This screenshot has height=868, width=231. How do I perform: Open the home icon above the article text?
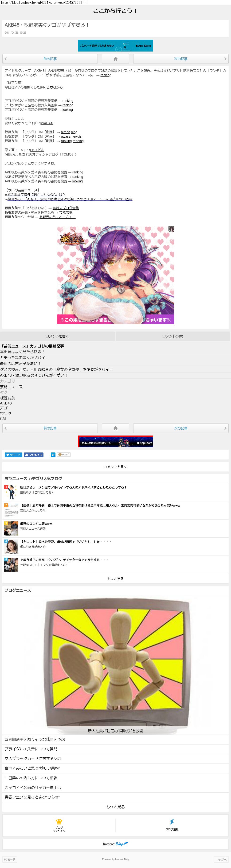116,59
